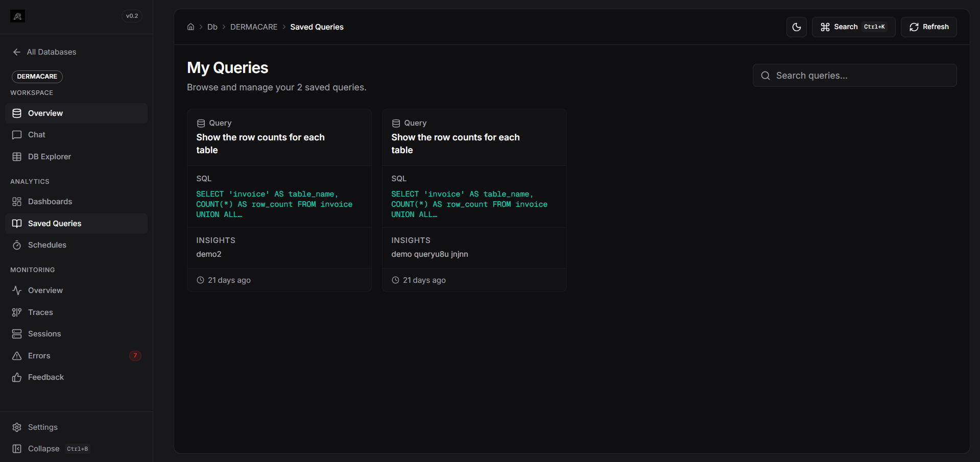Click the demo queryu8u jnjnn insights text
Viewport: 980px width, 462px height.
(429, 254)
